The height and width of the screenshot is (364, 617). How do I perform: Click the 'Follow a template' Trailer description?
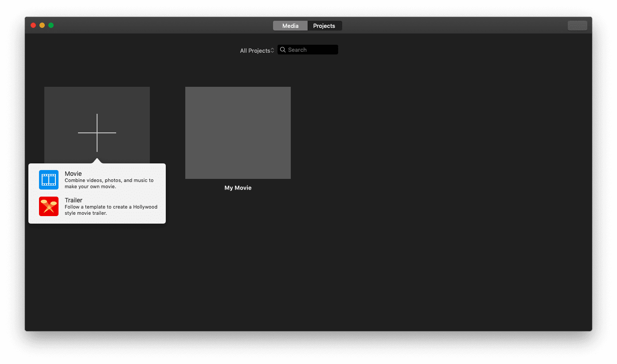[x=111, y=210]
